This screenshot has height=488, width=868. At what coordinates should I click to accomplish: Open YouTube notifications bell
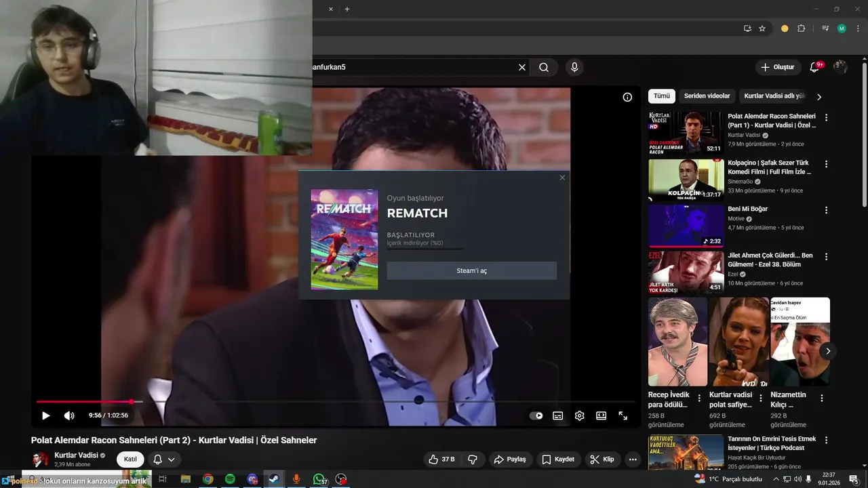pyautogui.click(x=814, y=67)
